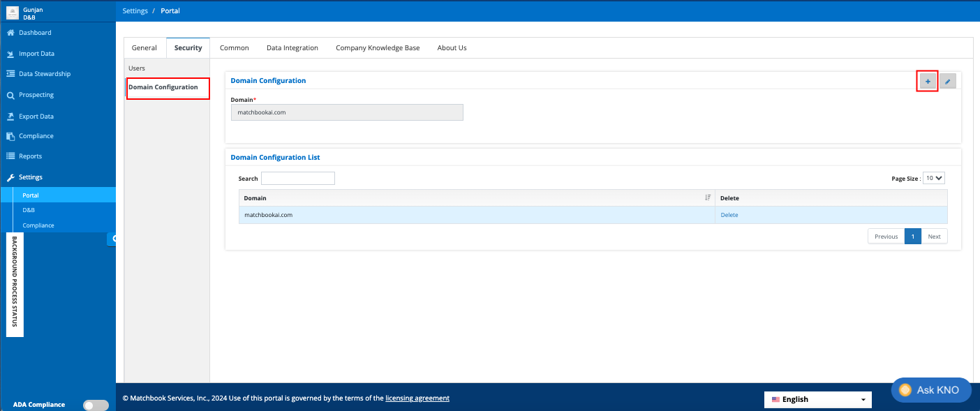
Task: Switch to the General tab
Action: pos(144,48)
